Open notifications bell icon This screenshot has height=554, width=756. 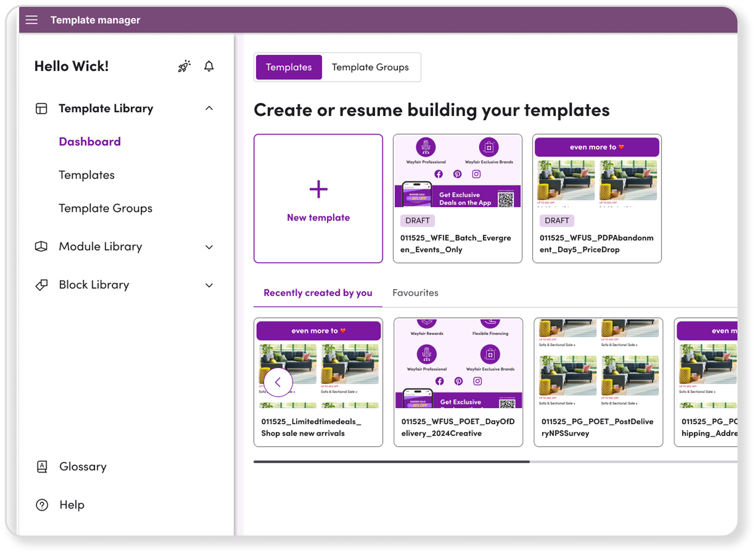click(x=209, y=66)
